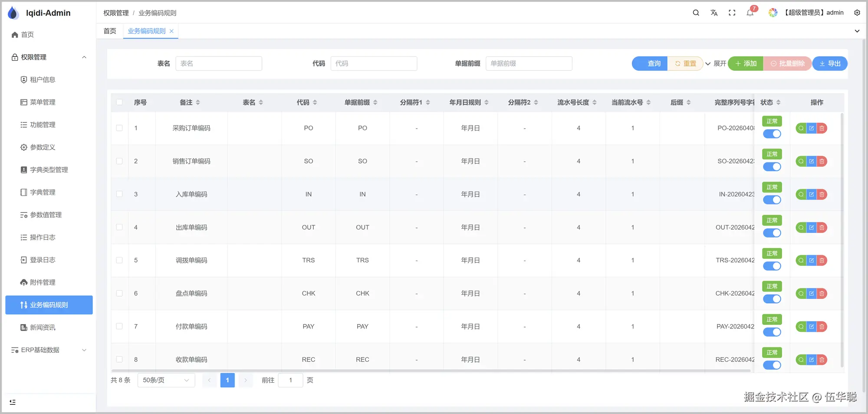The width and height of the screenshot is (868, 414).
Task: Focus the 单据前缀 search input
Action: [x=529, y=63]
